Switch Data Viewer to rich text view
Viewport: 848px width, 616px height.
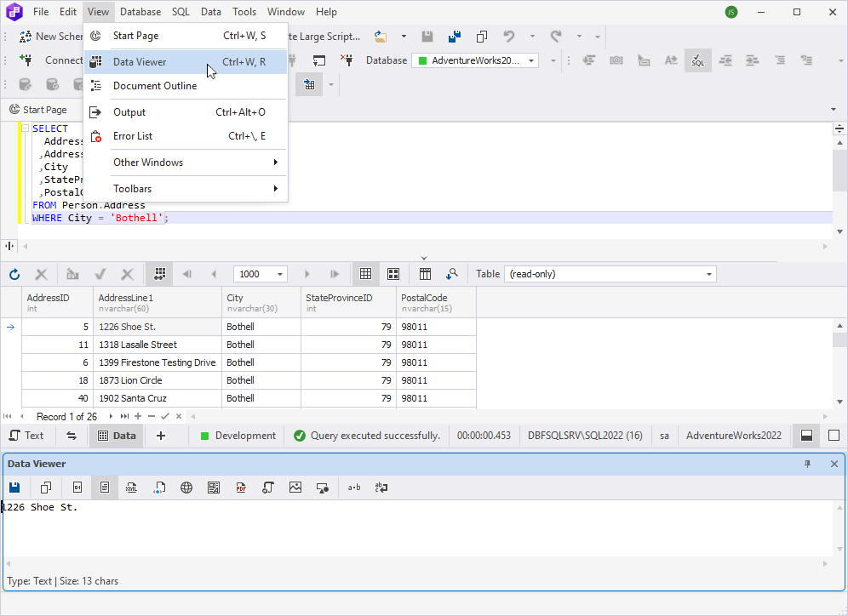(214, 488)
